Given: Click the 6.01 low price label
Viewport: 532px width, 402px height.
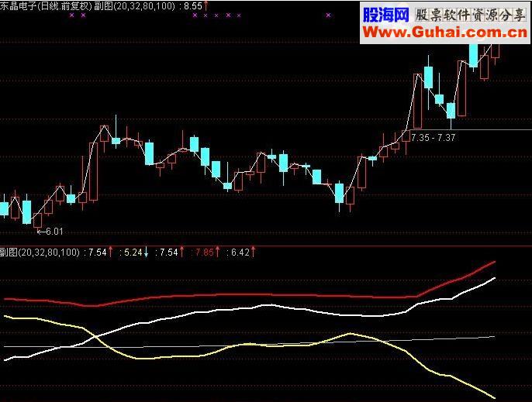Looking at the screenshot, I should pyautogui.click(x=54, y=232).
